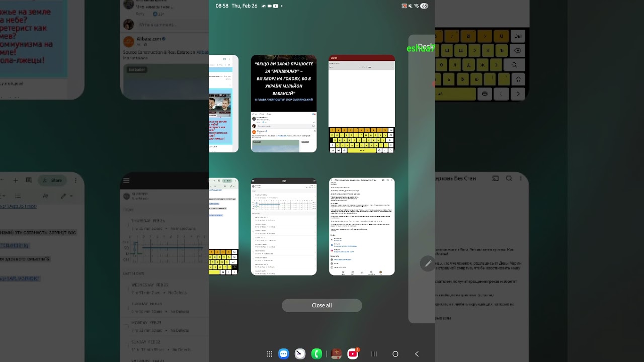Image resolution: width=644 pixels, height=362 pixels.
Task: Open the partially visible Desktop card on right
Action: [x=422, y=178]
